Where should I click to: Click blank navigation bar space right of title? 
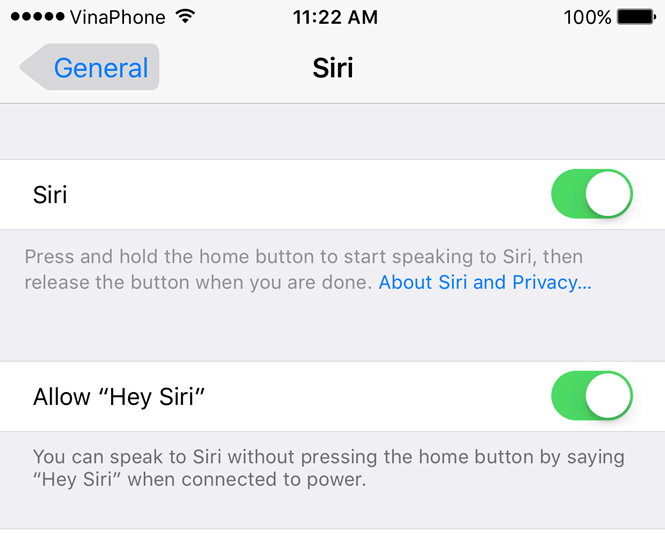click(x=509, y=67)
